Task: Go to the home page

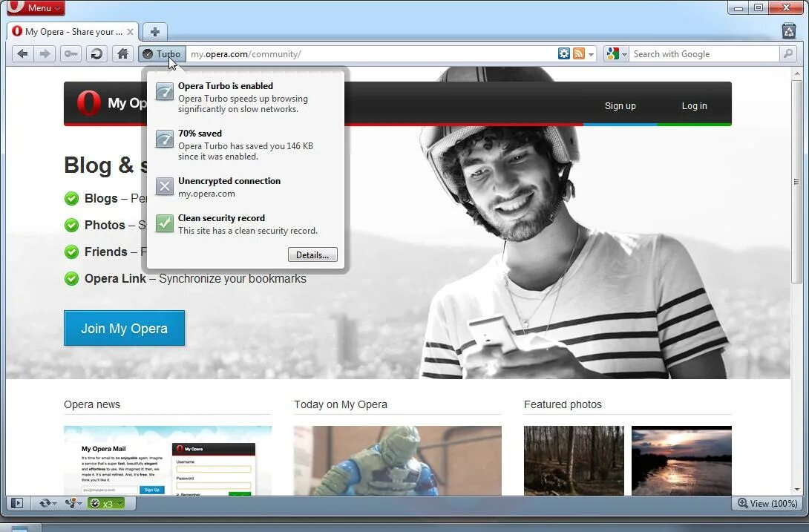Action: pos(122,53)
